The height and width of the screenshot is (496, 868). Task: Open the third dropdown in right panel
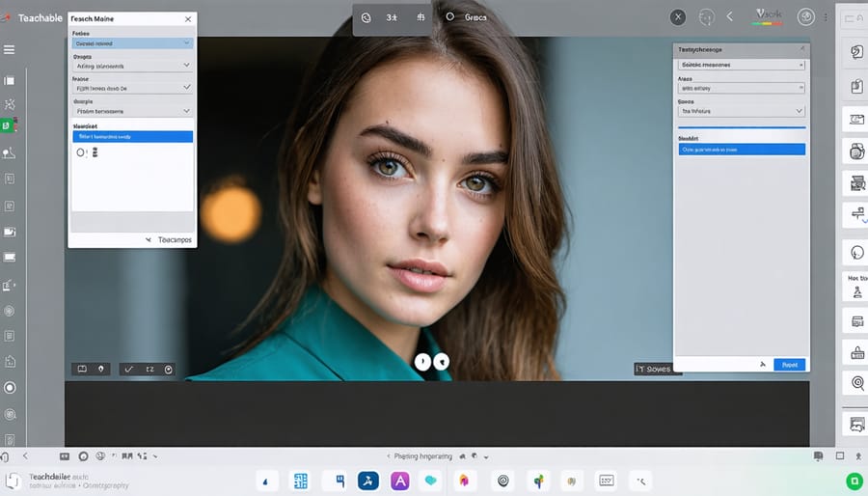click(741, 111)
